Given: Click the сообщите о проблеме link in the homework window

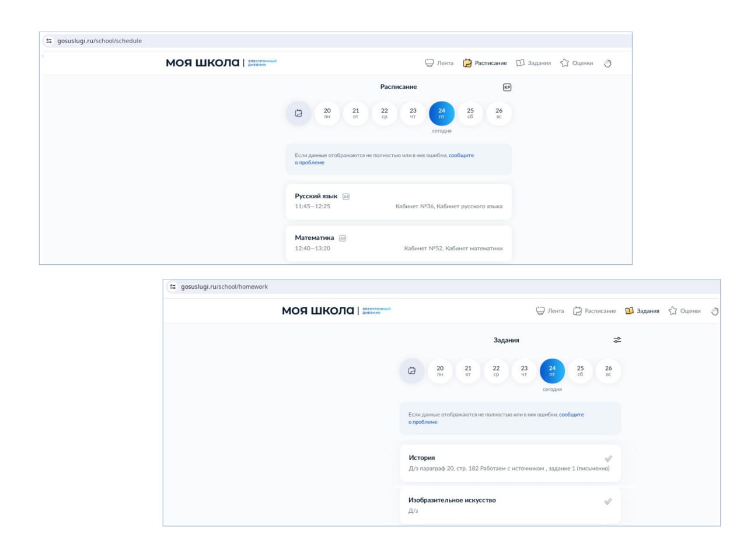Looking at the screenshot, I should (571, 415).
